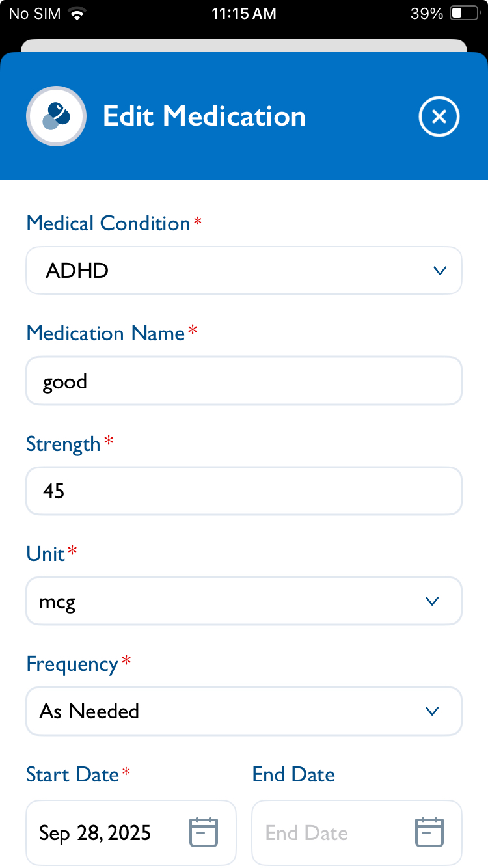
Task: Focus the Medication Name field containing good
Action: pyautogui.click(x=244, y=381)
